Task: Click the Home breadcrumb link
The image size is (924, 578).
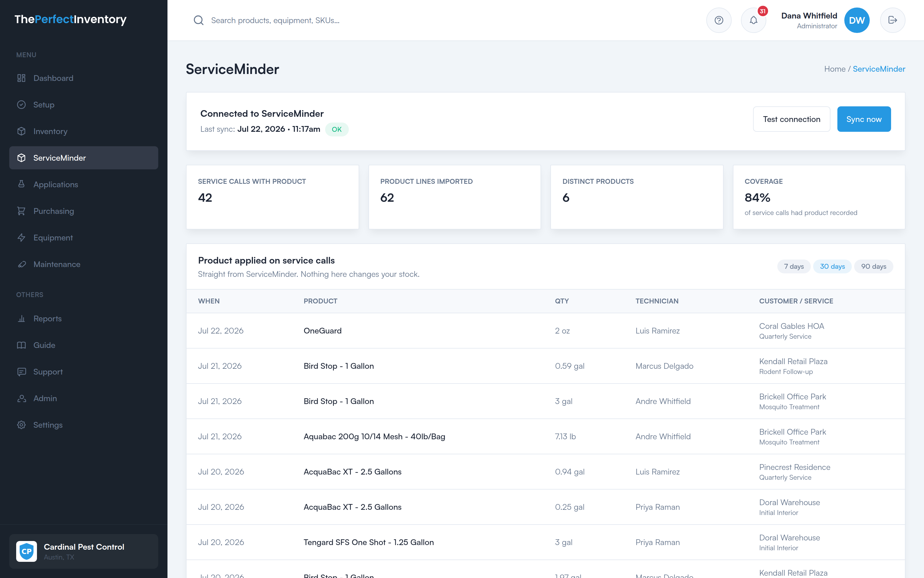Action: click(x=835, y=69)
